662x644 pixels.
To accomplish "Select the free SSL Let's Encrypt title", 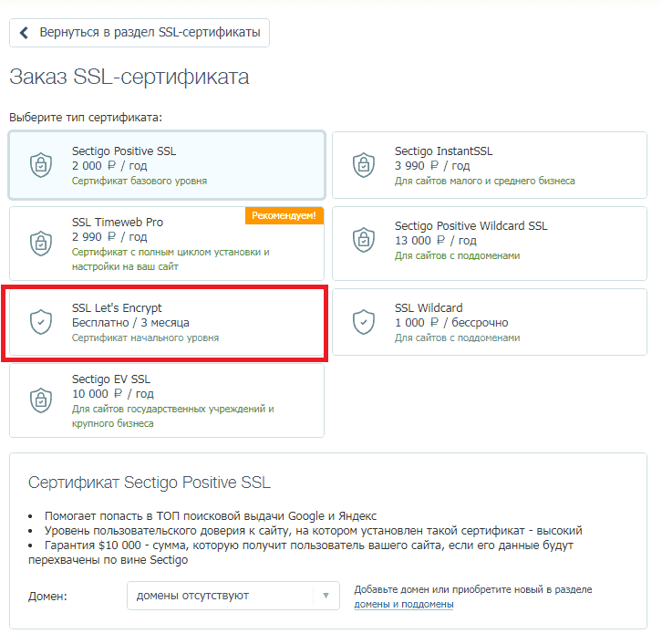I will coord(117,307).
